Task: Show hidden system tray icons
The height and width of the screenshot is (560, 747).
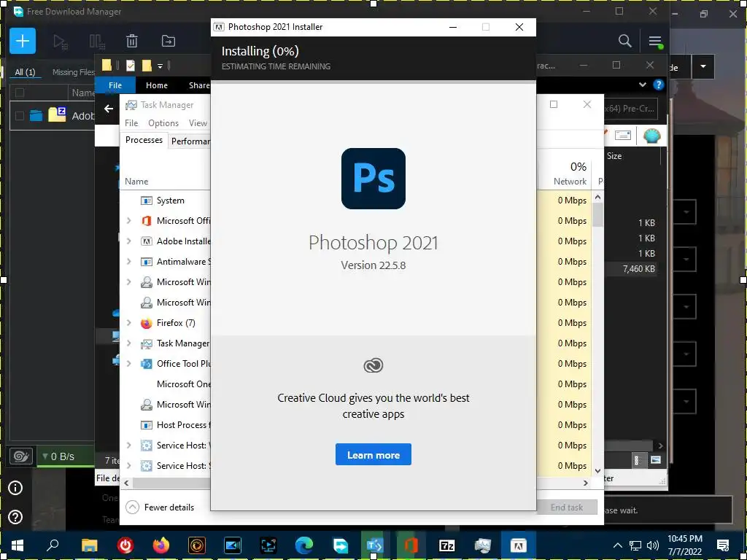Action: pos(617,545)
